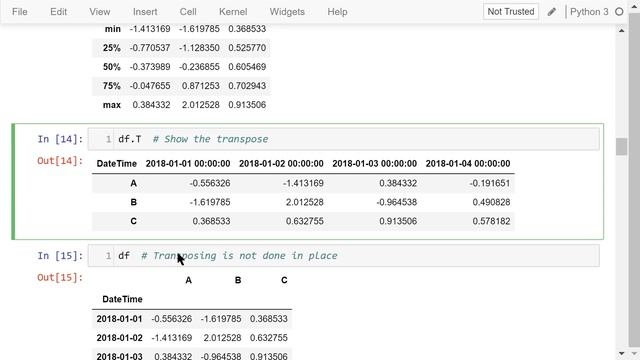Click the pencil edit mode icon

click(x=551, y=12)
